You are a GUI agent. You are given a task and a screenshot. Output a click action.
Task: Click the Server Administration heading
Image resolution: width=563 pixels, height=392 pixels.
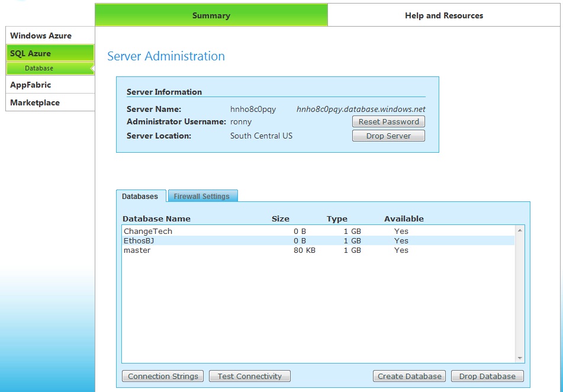click(166, 56)
